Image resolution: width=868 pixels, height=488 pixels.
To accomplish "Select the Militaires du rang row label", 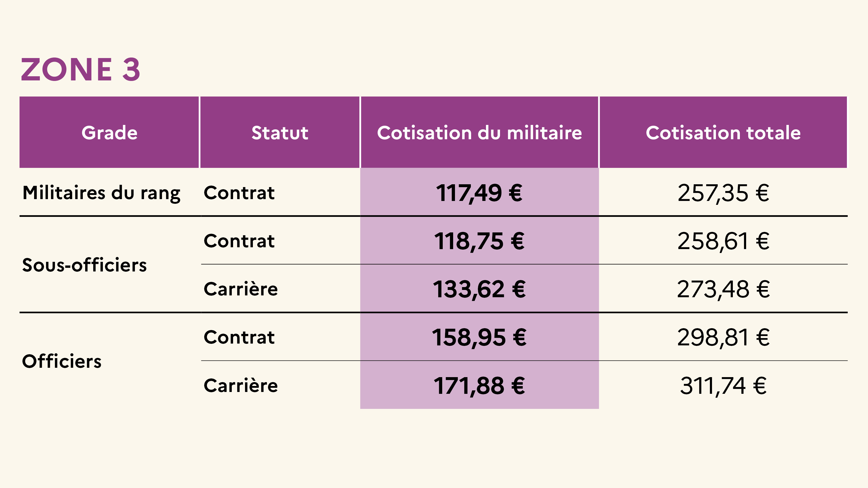I will pos(101,193).
